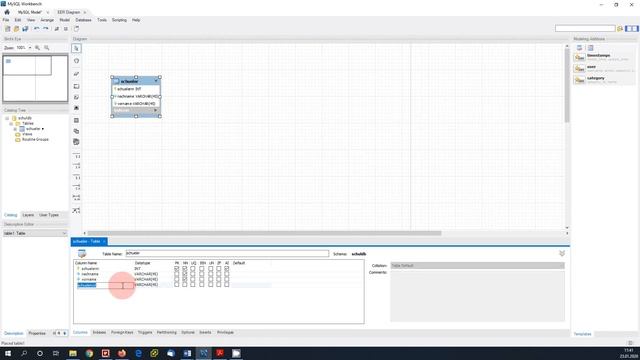640x360 pixels.
Task: Click the zoom-out magnifier in Bird's Eye
Action: tap(47, 48)
